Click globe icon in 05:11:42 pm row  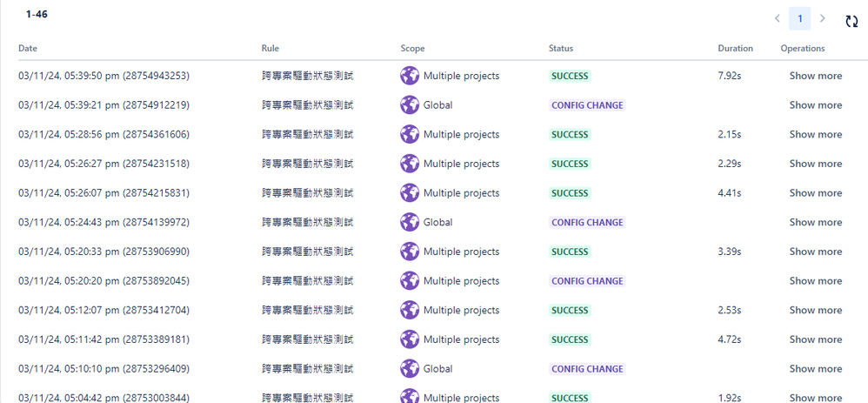click(x=410, y=339)
